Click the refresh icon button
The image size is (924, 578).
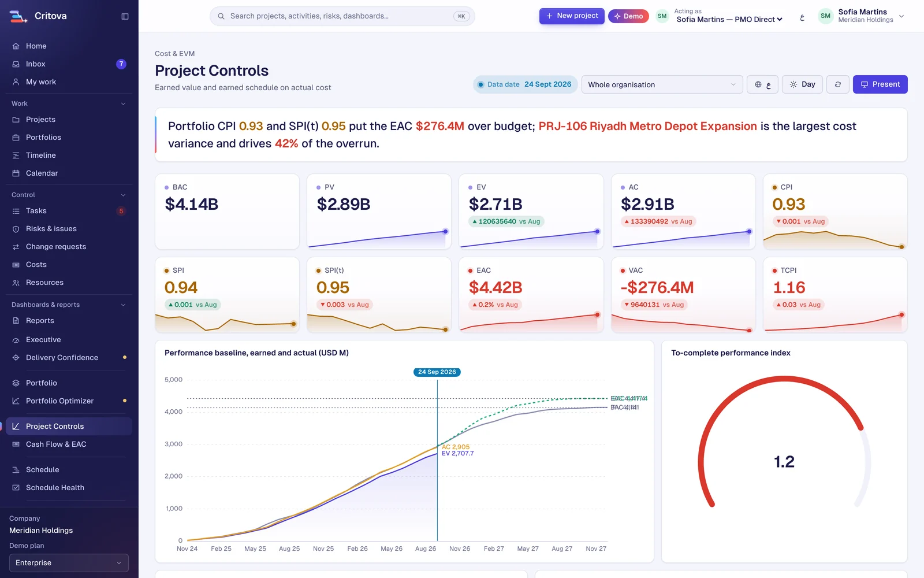coord(838,84)
